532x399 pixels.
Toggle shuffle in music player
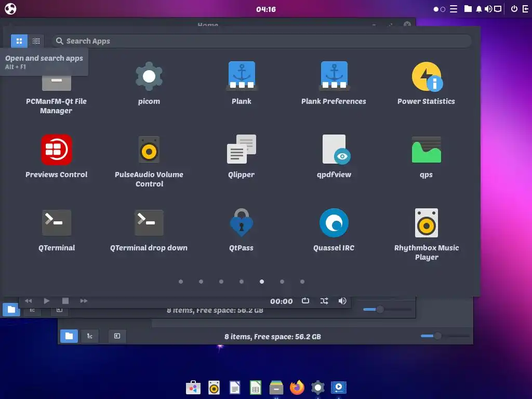[324, 301]
